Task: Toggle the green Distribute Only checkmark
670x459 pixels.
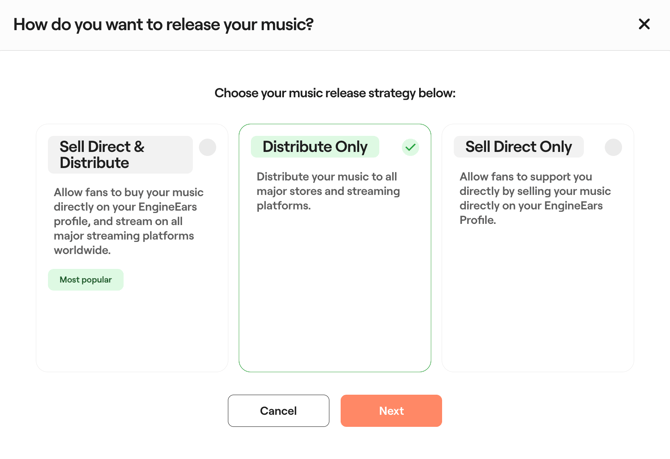Action: (410, 147)
